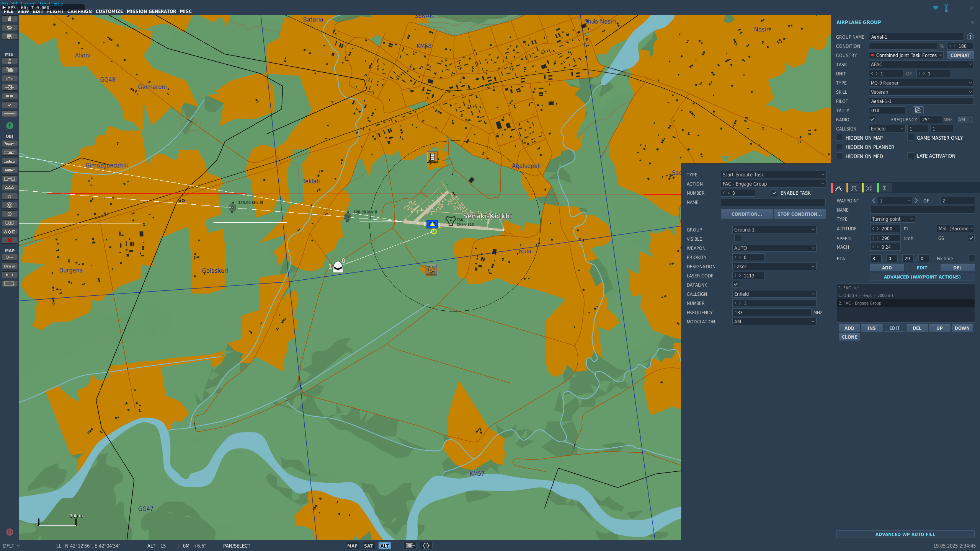Open mission file from left toolbar
Image resolution: width=980 pixels, height=551 pixels.
[x=10, y=28]
